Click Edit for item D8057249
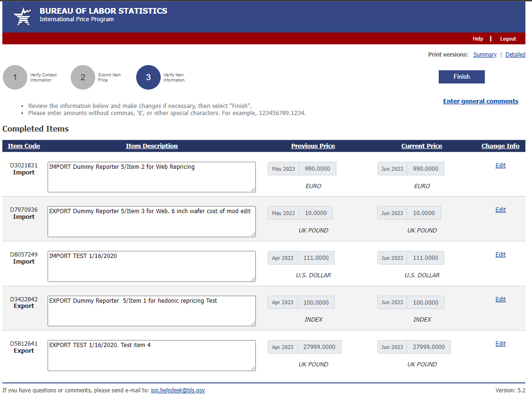The image size is (532, 398). [500, 255]
